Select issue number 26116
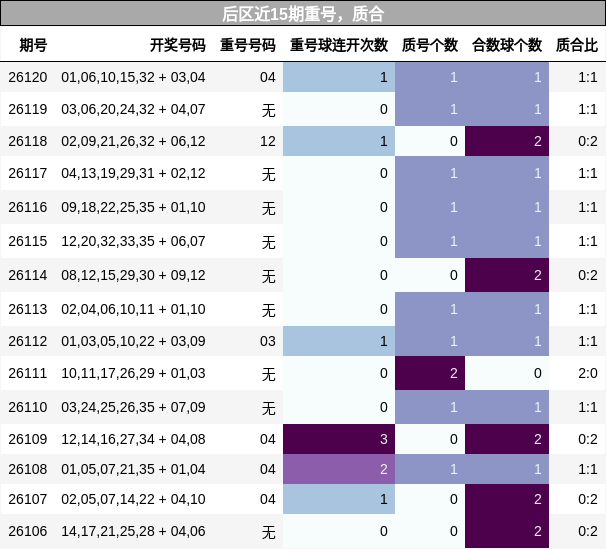 click(28, 207)
